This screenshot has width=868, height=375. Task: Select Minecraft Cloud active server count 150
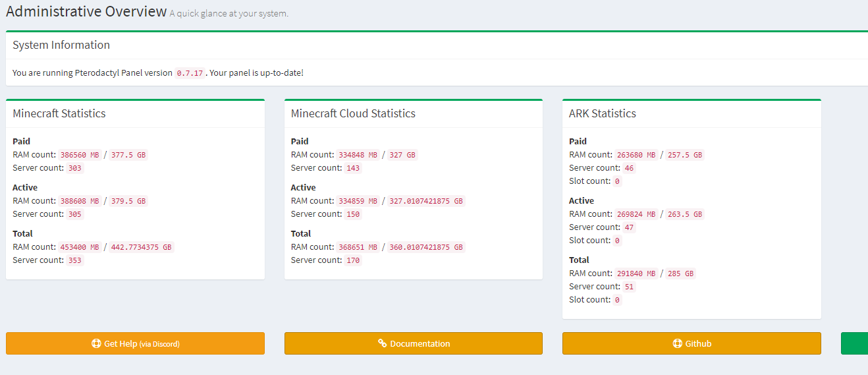pos(353,214)
